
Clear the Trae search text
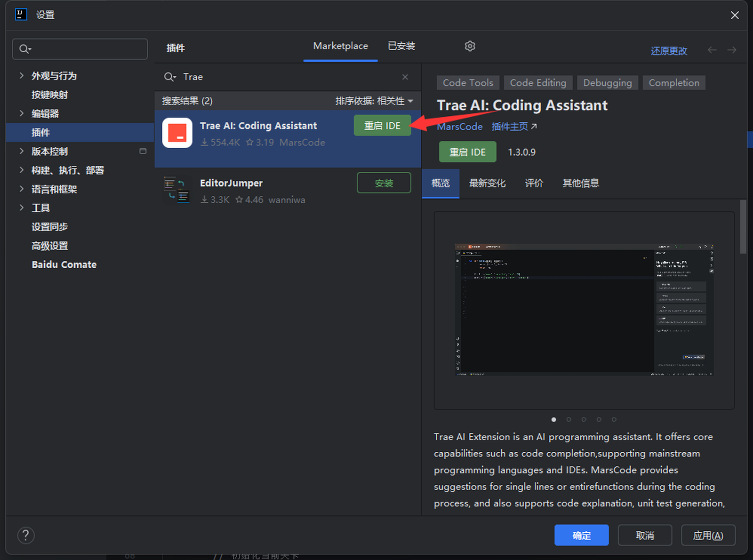(x=405, y=77)
